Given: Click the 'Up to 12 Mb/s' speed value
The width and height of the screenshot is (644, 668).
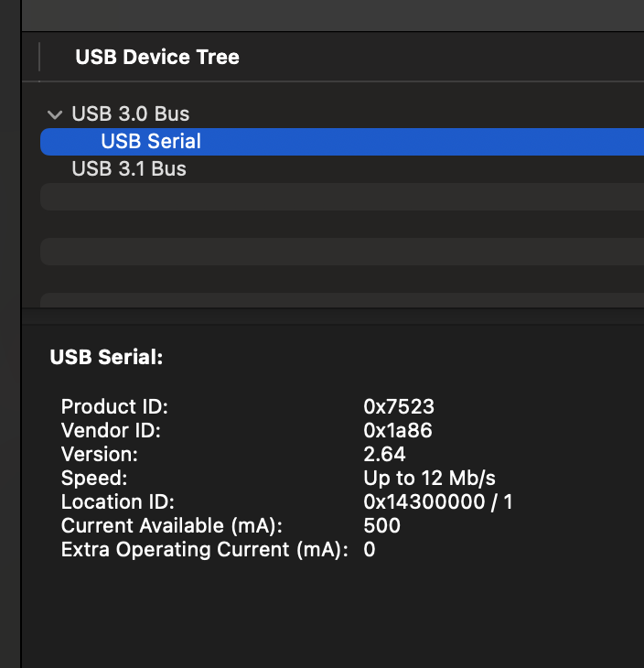Looking at the screenshot, I should (x=430, y=478).
